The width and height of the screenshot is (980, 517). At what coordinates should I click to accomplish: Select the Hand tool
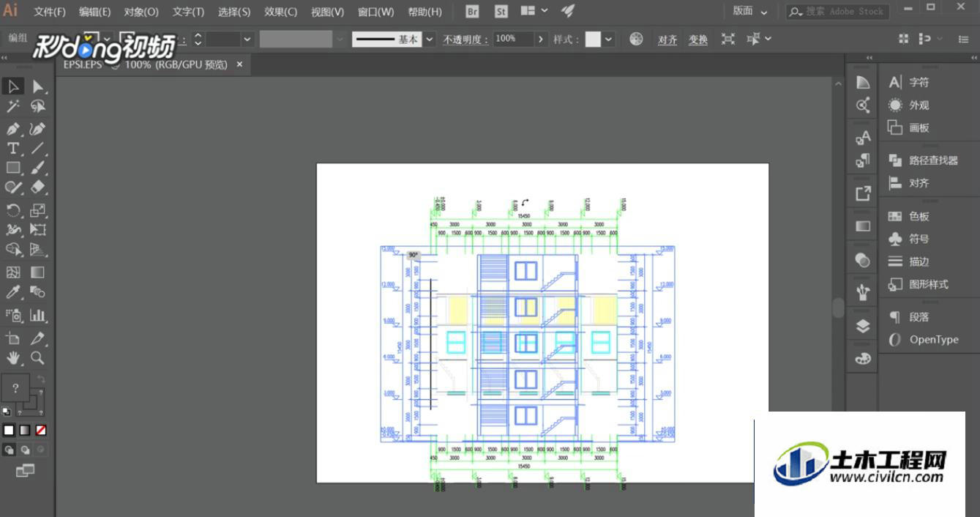pyautogui.click(x=13, y=358)
